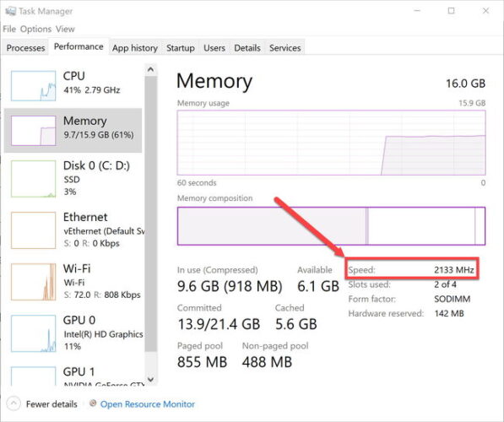Switch to the Users tab

214,48
